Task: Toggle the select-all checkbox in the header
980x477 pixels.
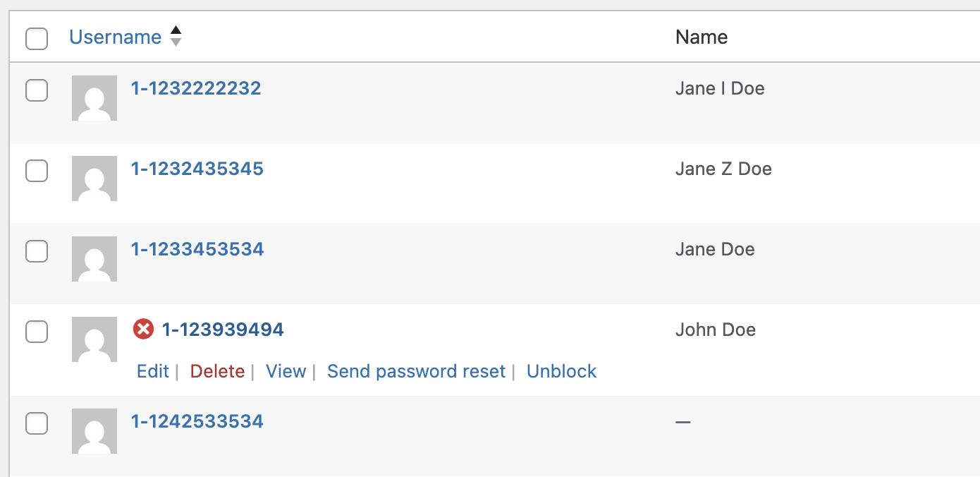Action: [37, 38]
